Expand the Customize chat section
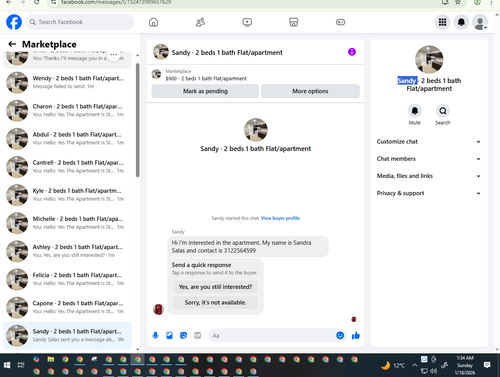500x377 pixels. click(x=429, y=142)
